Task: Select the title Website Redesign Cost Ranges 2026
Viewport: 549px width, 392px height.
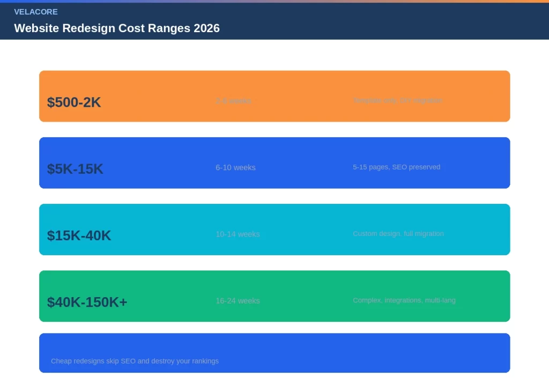Action: click(117, 28)
